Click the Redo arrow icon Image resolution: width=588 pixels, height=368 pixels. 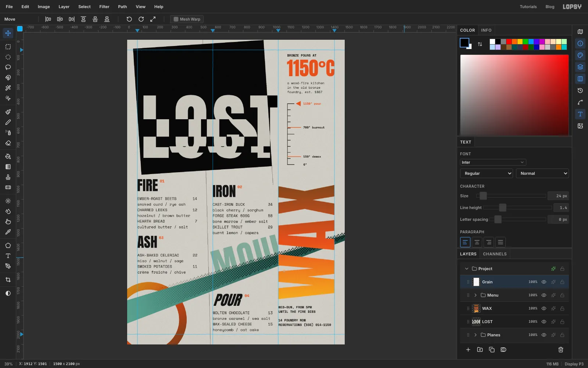point(141,19)
